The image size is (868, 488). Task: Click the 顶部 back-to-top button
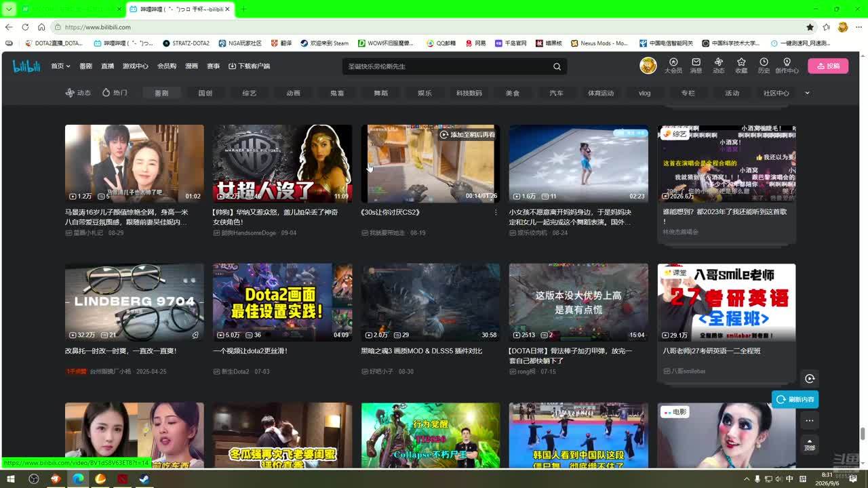809,445
